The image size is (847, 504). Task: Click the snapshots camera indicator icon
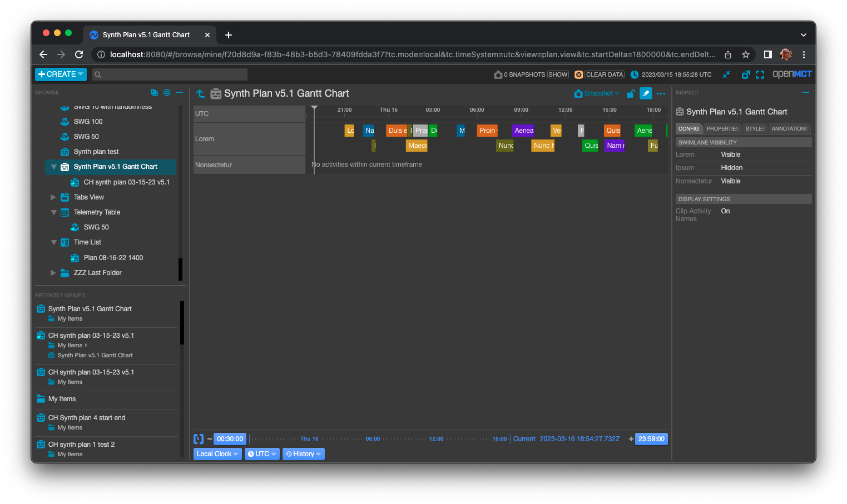[x=498, y=74]
